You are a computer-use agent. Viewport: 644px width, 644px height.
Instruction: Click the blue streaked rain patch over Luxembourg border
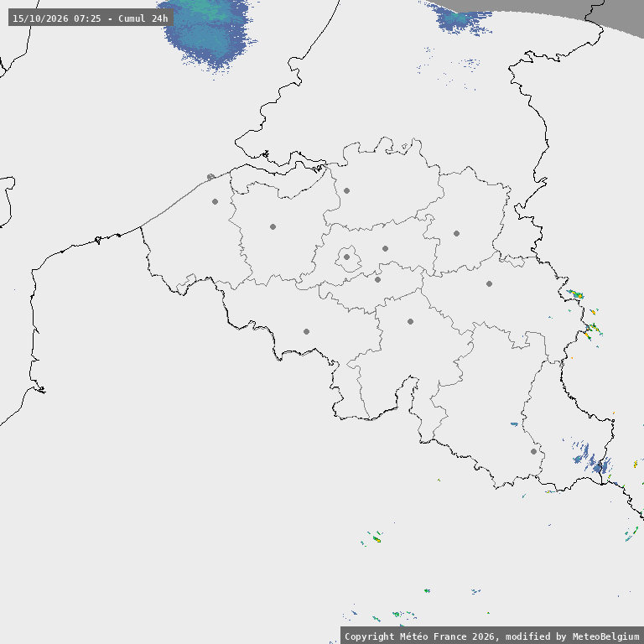591,458
